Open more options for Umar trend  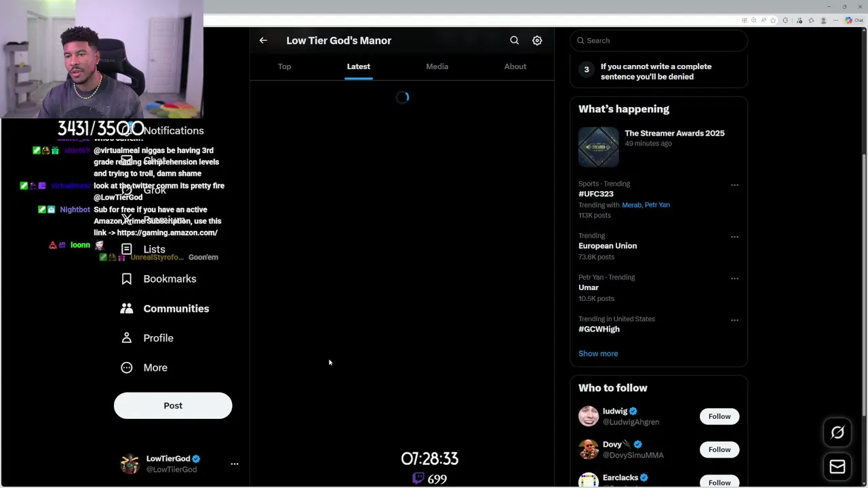point(734,279)
